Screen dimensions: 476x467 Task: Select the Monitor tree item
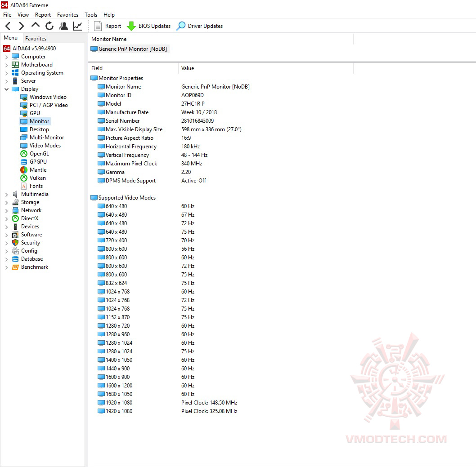(x=35, y=121)
